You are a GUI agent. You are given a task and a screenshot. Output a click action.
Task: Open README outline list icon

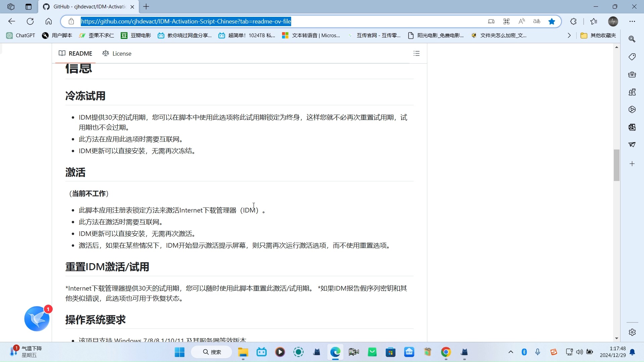(x=417, y=54)
